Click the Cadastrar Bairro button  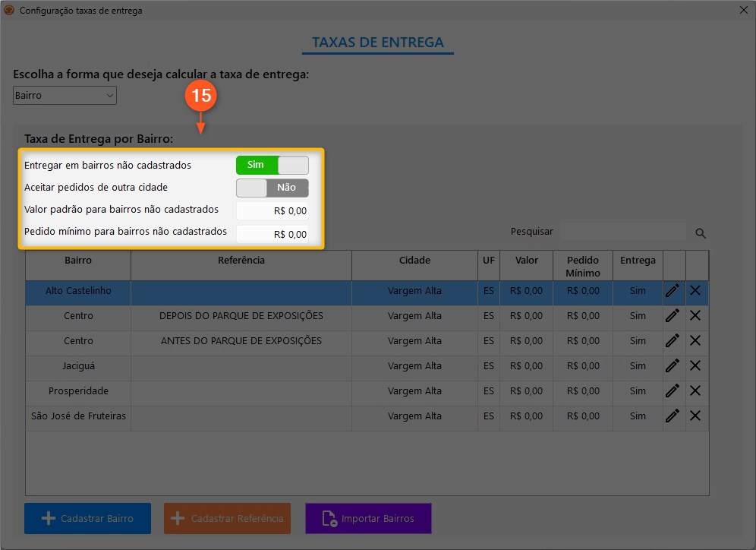click(88, 518)
